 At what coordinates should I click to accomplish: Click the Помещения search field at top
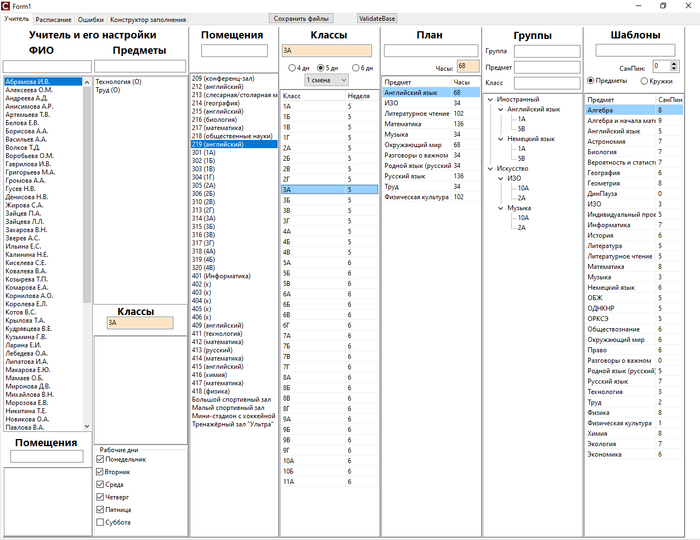[234, 51]
